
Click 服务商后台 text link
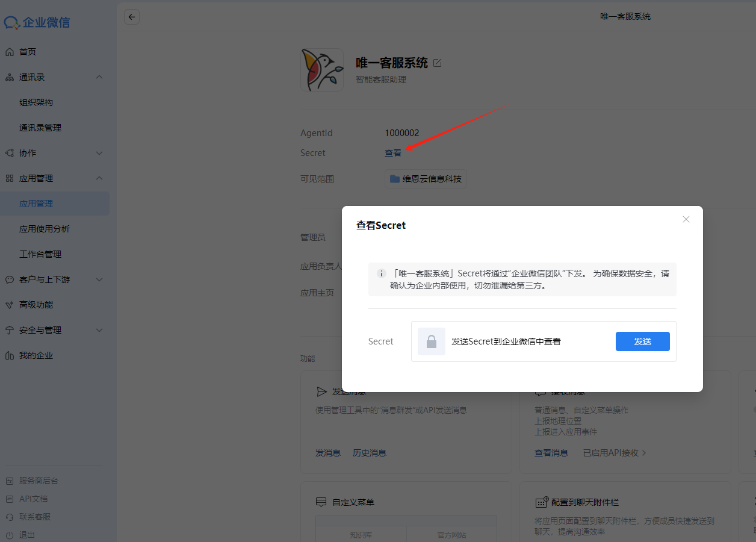pos(39,481)
